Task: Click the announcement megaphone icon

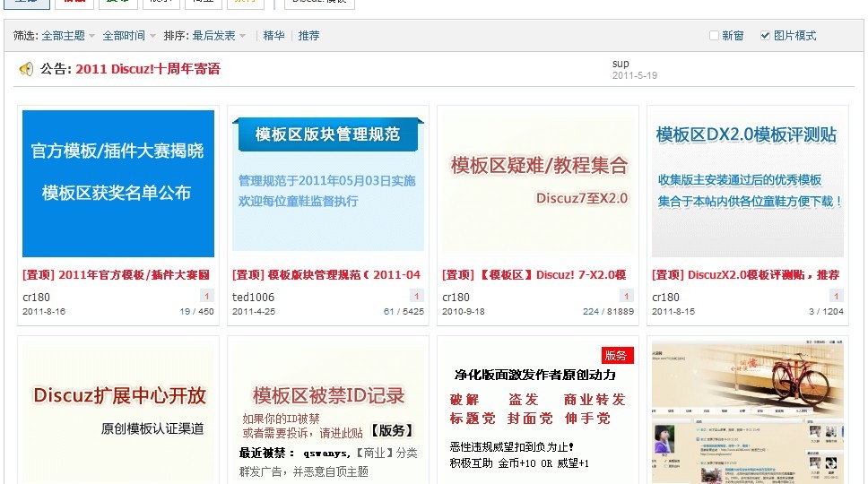Action: [x=26, y=69]
